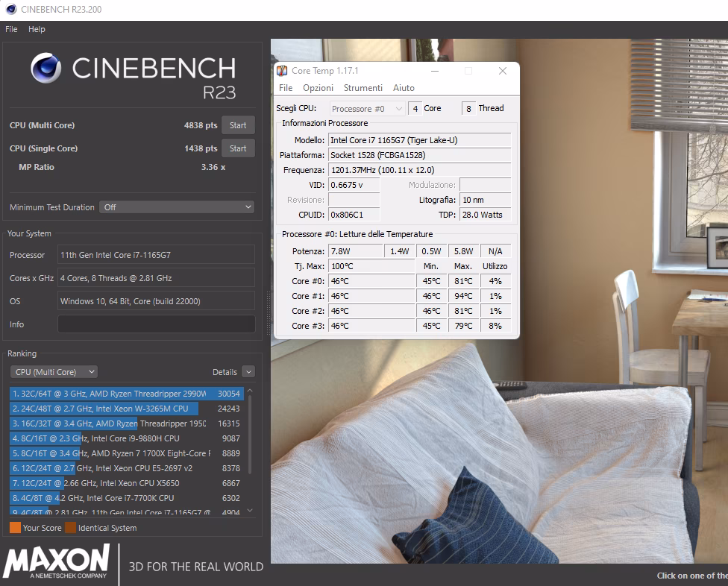728x586 pixels.
Task: Open the CPU (Multi Core) ranking dropdown
Action: 54,371
